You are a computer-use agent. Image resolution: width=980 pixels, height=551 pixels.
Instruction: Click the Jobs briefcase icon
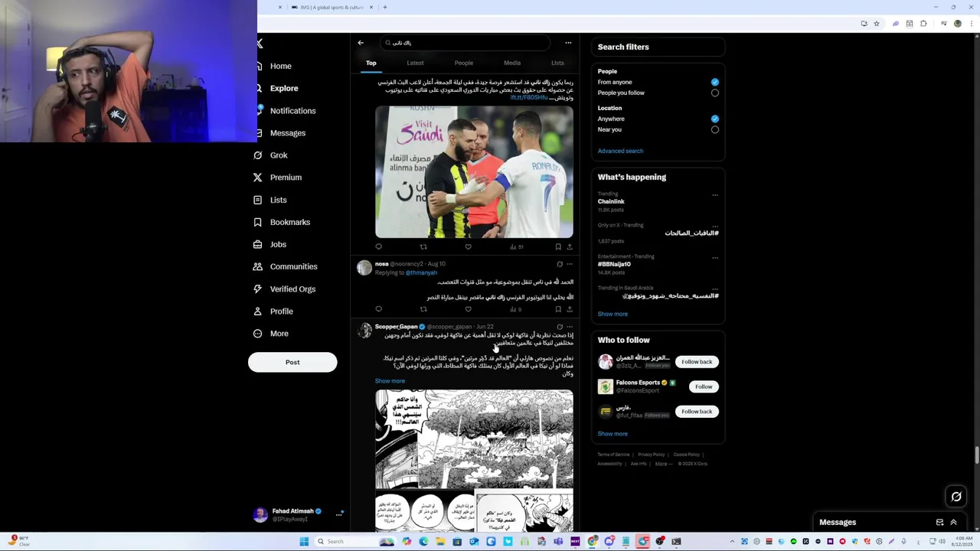258,245
